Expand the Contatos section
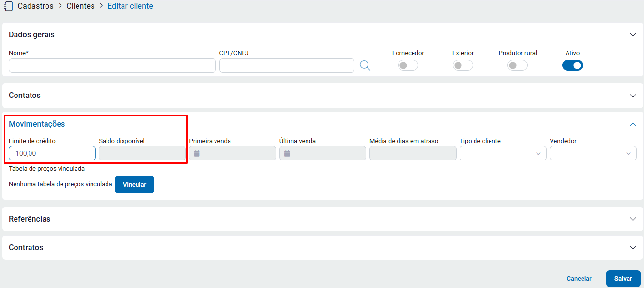 point(633,96)
